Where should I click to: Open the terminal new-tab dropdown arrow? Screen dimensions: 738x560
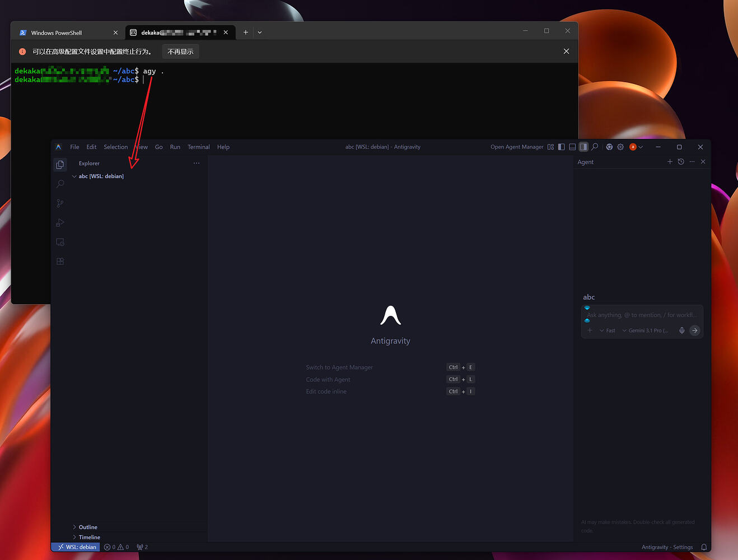pyautogui.click(x=260, y=32)
